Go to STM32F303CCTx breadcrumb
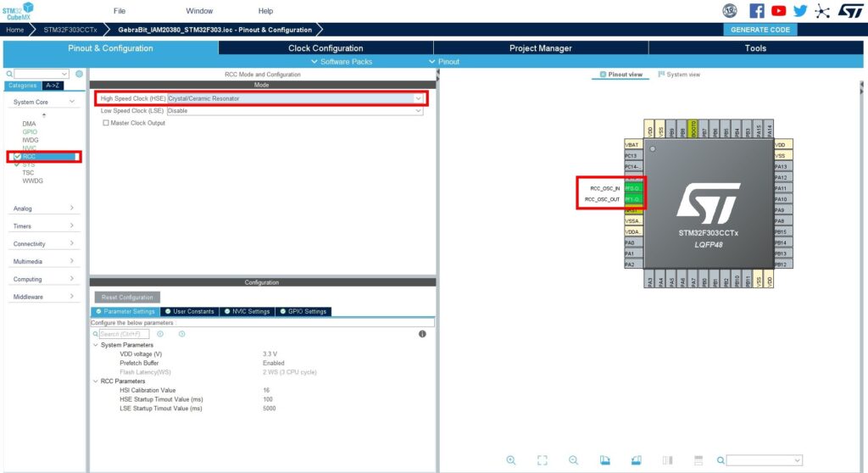Viewport: 868px width, 473px height. [70, 30]
